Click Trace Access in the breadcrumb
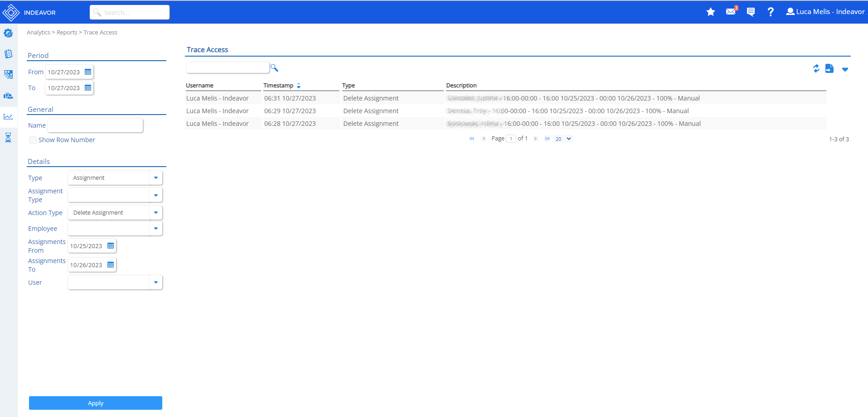 click(100, 33)
